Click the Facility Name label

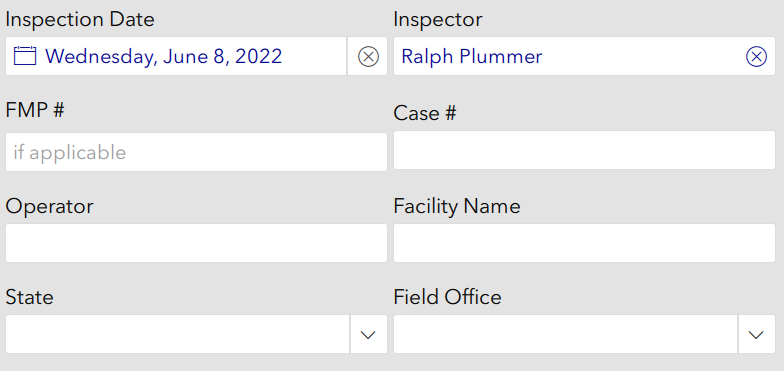[457, 206]
